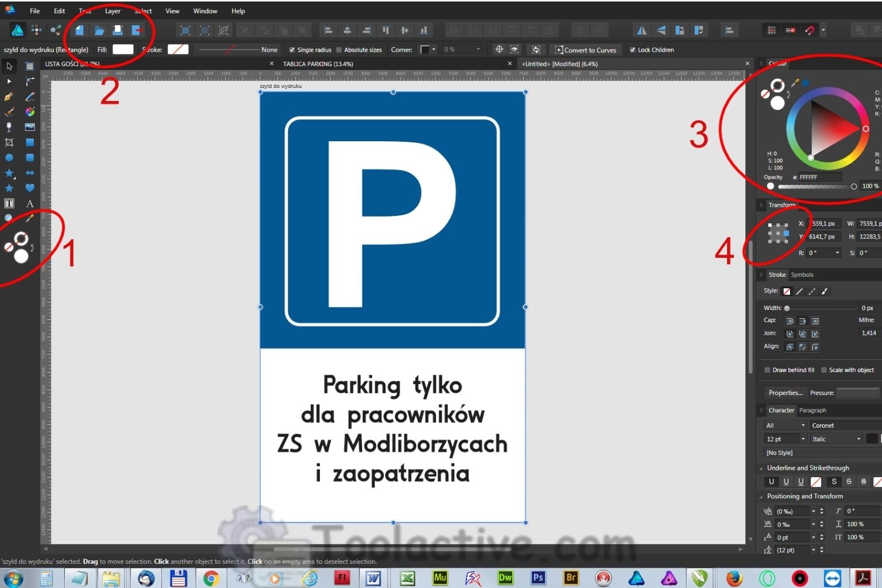Select the Pen tool

[x=9, y=96]
